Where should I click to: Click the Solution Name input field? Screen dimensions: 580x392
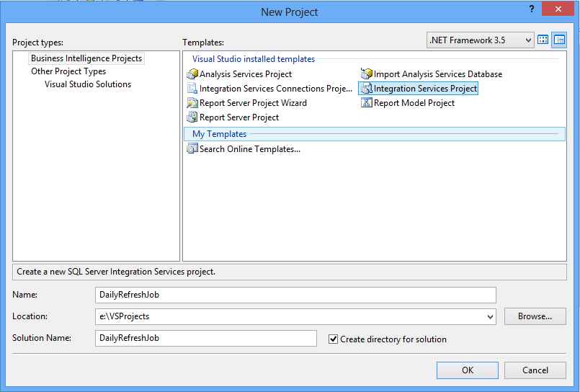pyautogui.click(x=206, y=338)
